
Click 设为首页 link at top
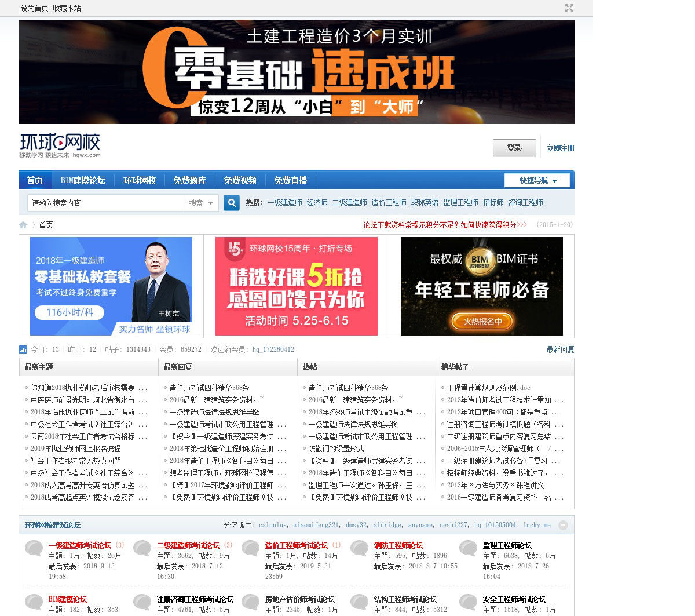point(35,8)
